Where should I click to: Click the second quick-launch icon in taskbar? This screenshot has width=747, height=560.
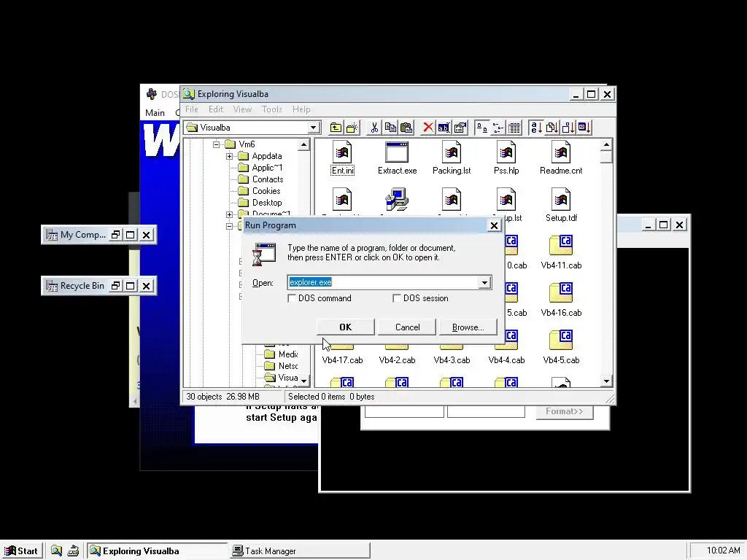[x=73, y=551]
